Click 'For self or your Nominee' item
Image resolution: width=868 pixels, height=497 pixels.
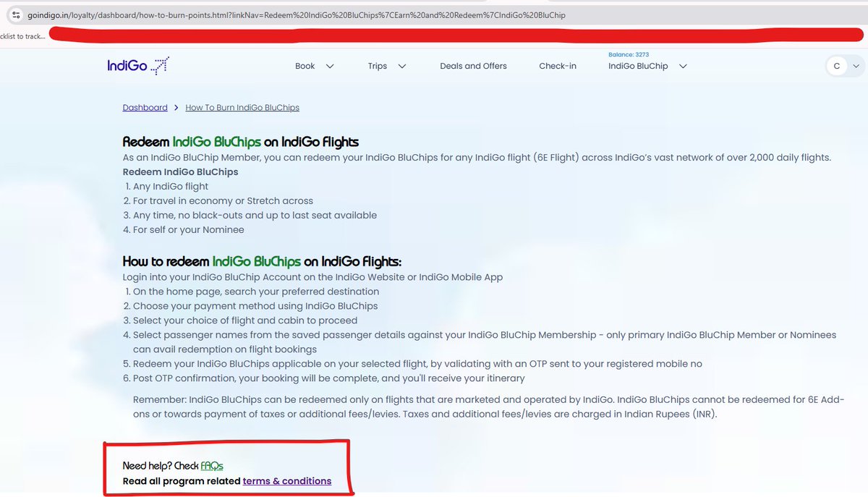tap(189, 229)
